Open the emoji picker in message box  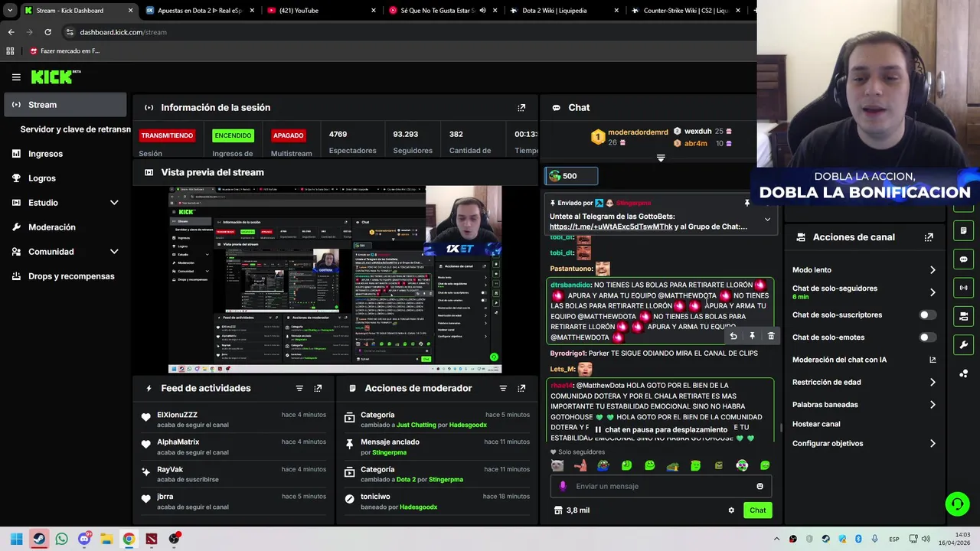click(x=759, y=486)
